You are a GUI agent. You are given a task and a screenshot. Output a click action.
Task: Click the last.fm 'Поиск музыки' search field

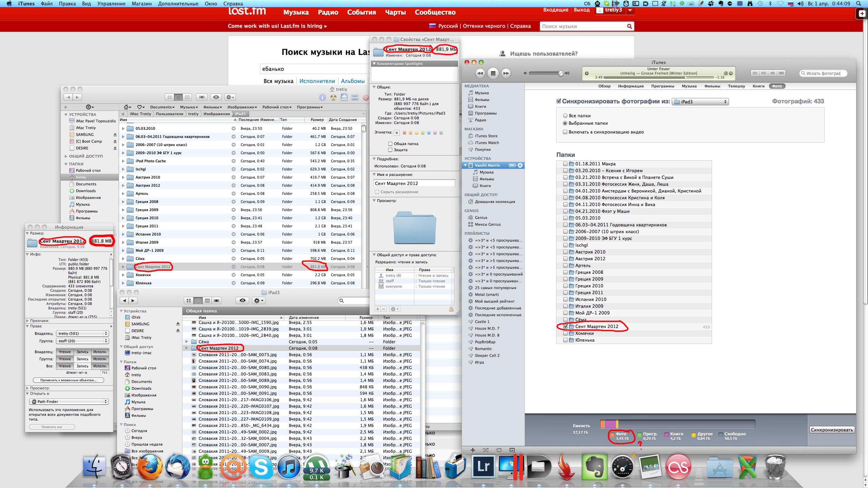coord(583,26)
